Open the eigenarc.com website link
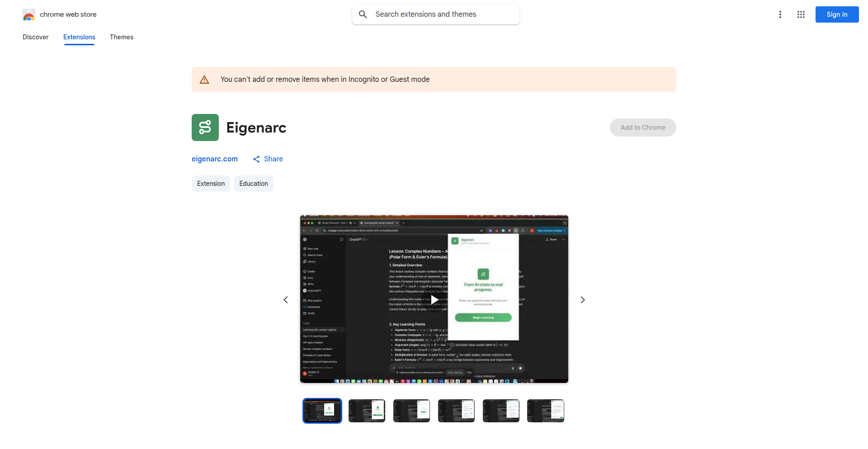 point(215,159)
